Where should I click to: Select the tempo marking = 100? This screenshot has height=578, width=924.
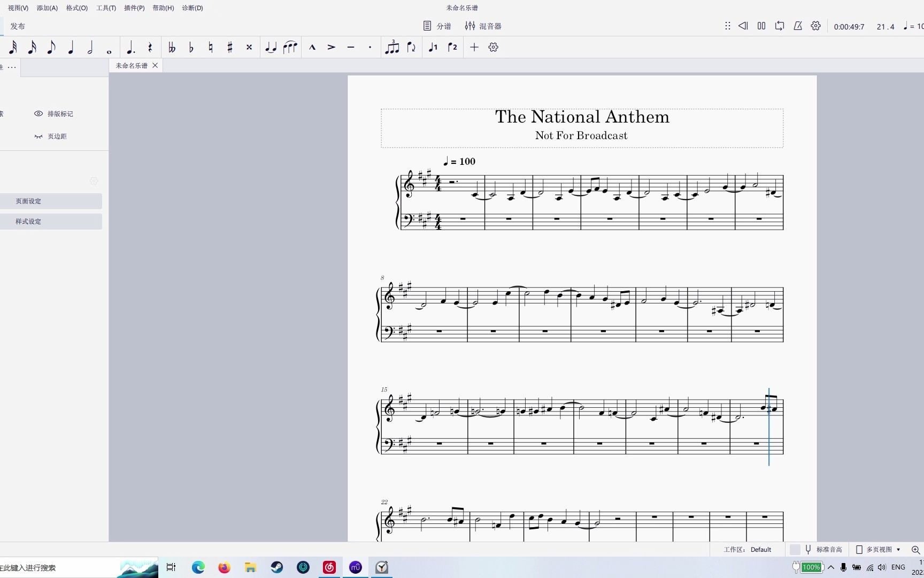pos(459,161)
